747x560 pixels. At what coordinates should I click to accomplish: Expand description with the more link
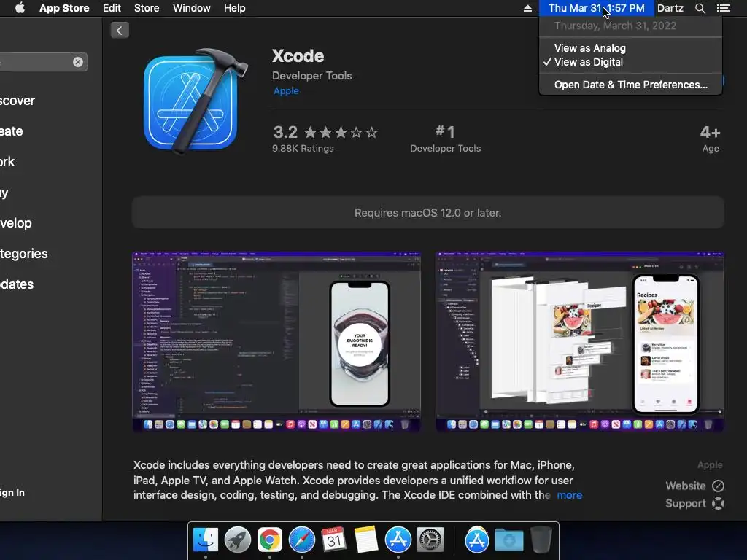tap(569, 495)
